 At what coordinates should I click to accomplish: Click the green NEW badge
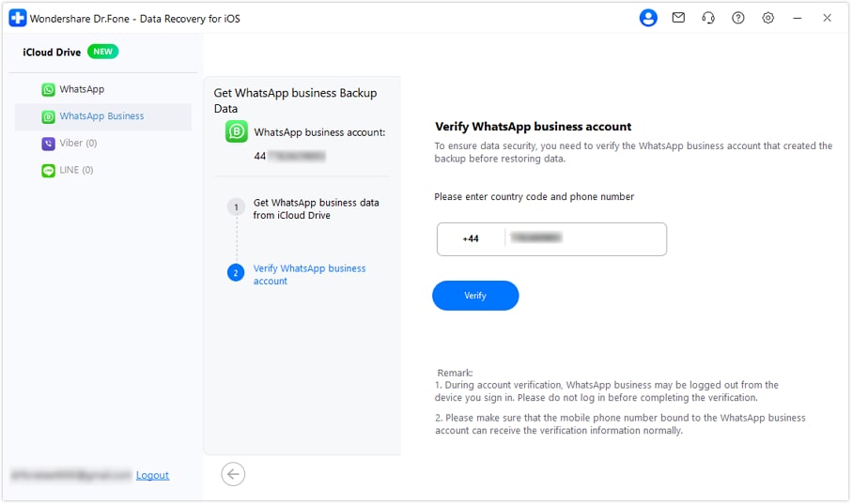tap(102, 52)
